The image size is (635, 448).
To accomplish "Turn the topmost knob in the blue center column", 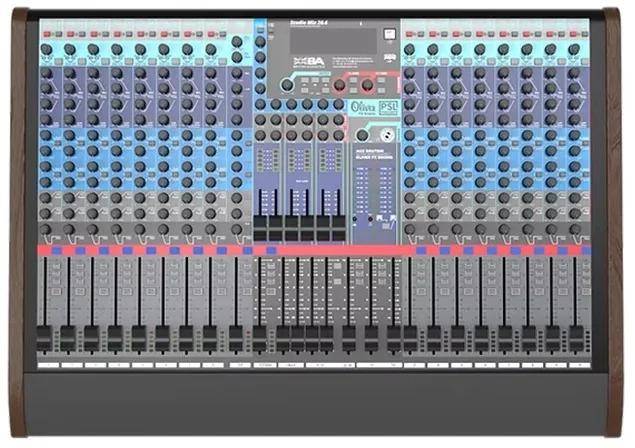I will click(x=260, y=41).
